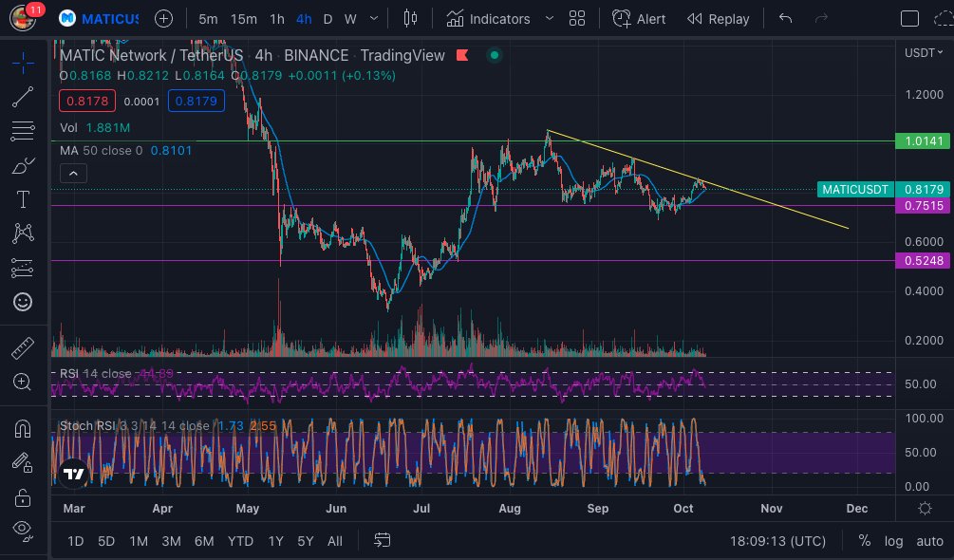Viewport: 954px width, 560px height.
Task: Click the purple 0.7515 price label
Action: (x=923, y=206)
